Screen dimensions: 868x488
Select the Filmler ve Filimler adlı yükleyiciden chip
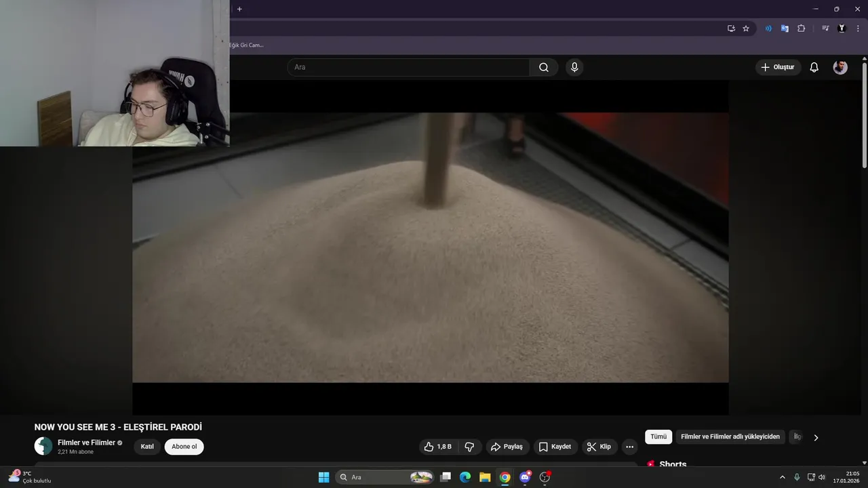tap(730, 437)
